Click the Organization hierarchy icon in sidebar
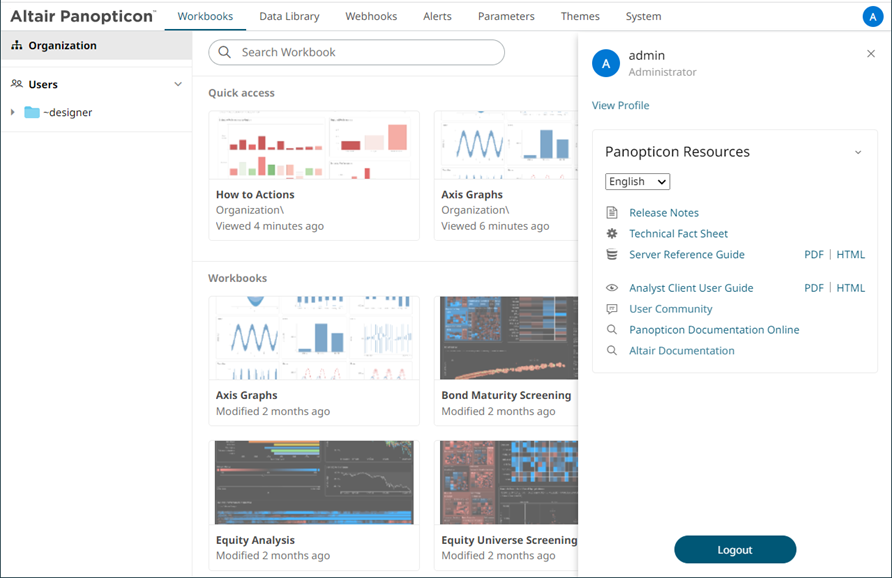 16,45
